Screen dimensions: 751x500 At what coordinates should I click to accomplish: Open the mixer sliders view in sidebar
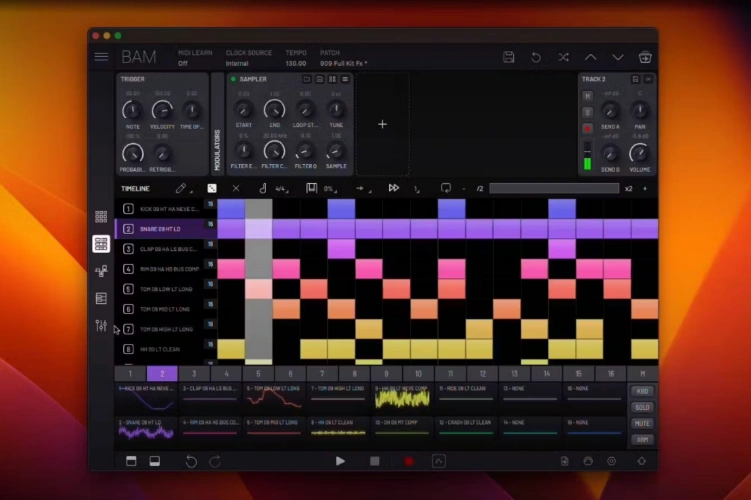[101, 326]
